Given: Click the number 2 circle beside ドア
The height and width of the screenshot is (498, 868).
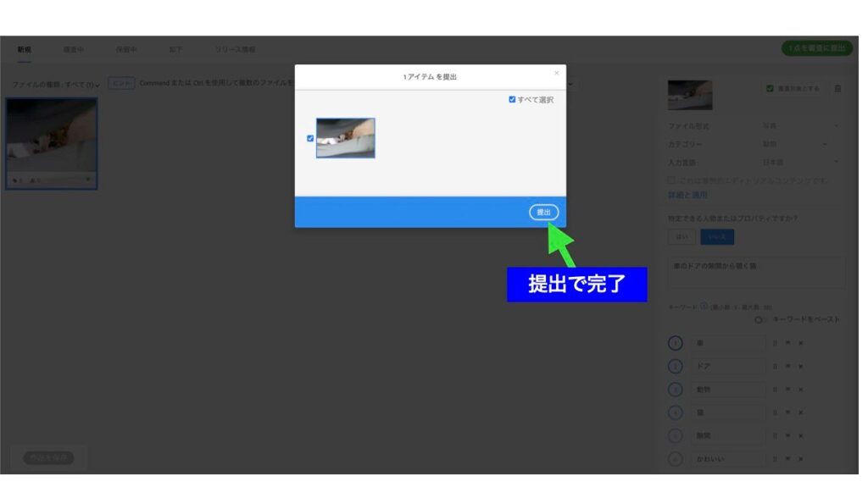Looking at the screenshot, I should click(675, 367).
